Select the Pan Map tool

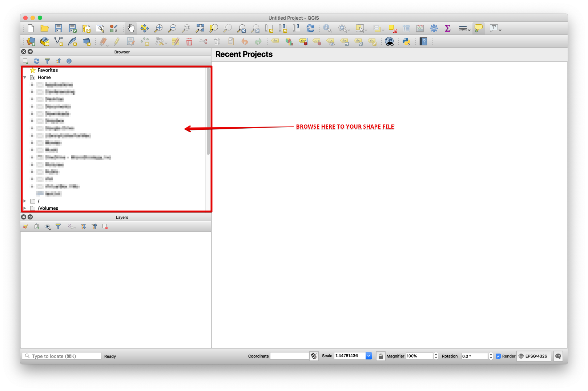131,28
